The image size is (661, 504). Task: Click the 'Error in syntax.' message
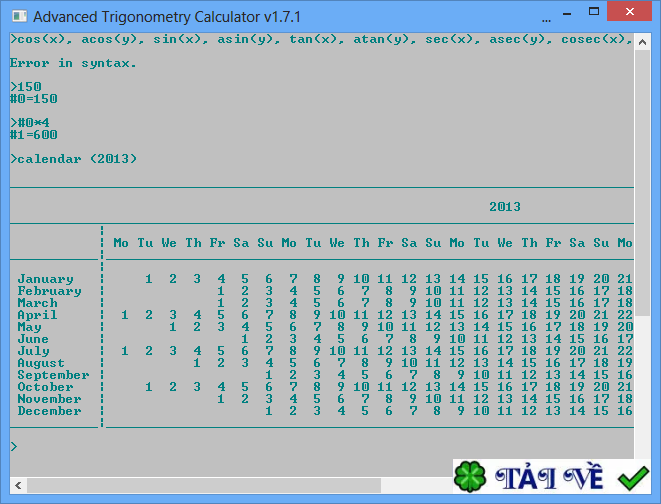(73, 63)
